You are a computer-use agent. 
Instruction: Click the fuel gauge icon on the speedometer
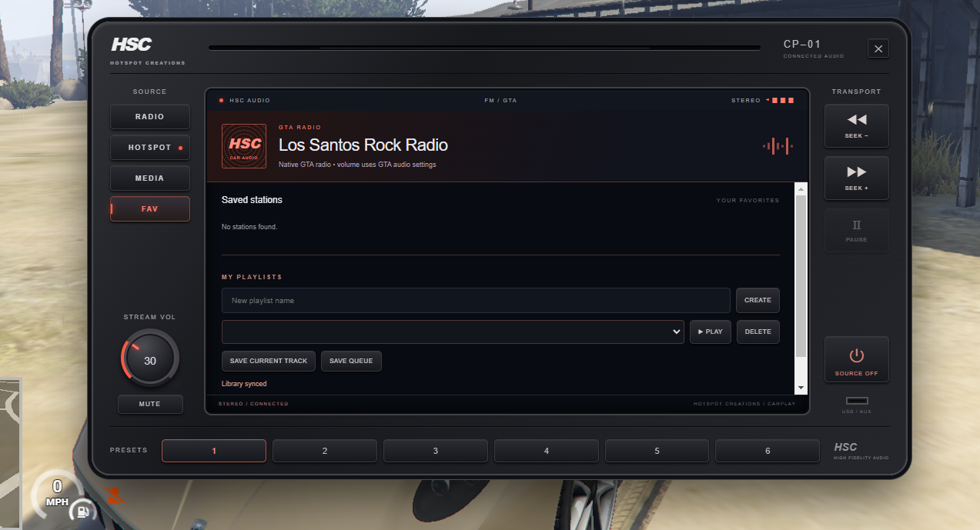pos(82,512)
